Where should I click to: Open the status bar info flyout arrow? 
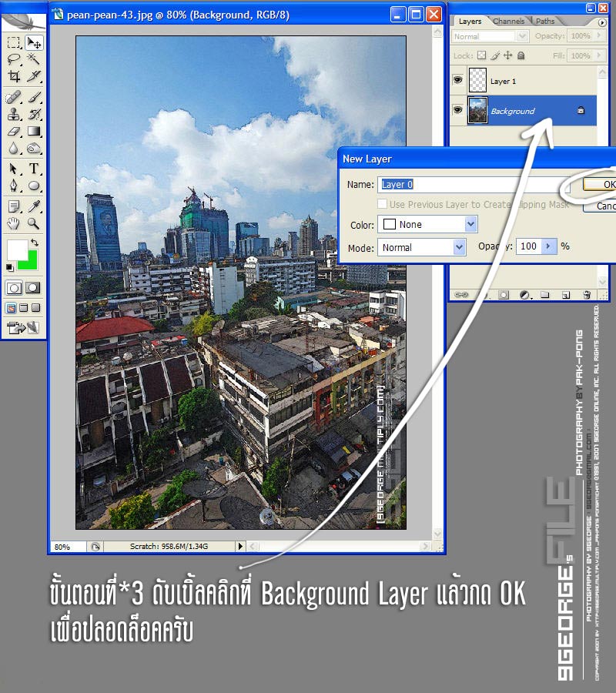click(240, 546)
